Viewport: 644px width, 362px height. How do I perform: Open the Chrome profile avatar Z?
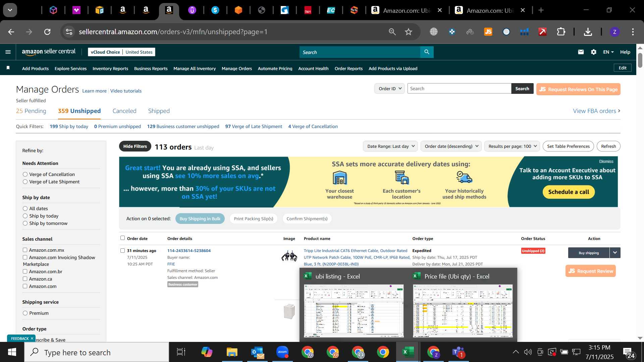(x=614, y=32)
